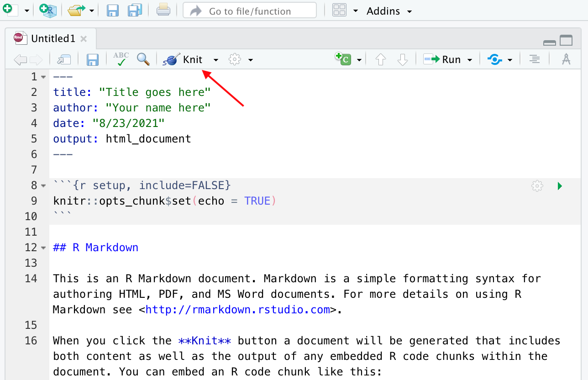This screenshot has width=588, height=380.
Task: Run the ABC spell check
Action: (121, 59)
